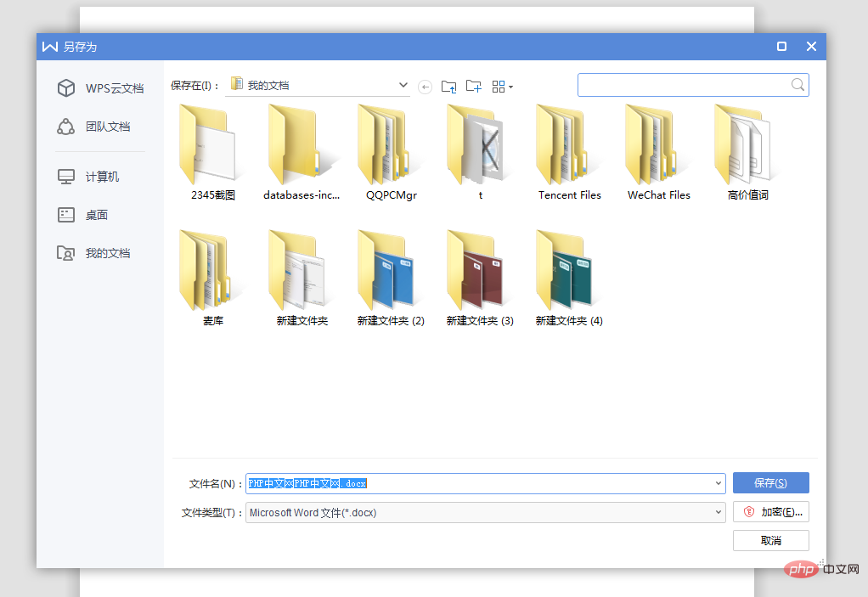This screenshot has height=597, width=868.
Task: Select the Tencent Files folder
Action: [570, 152]
